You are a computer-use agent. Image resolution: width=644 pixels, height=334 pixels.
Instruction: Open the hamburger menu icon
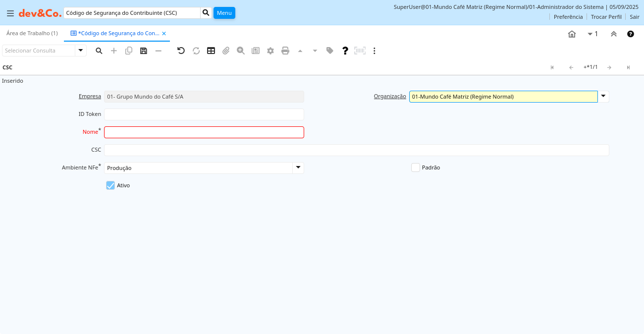pyautogui.click(x=10, y=13)
